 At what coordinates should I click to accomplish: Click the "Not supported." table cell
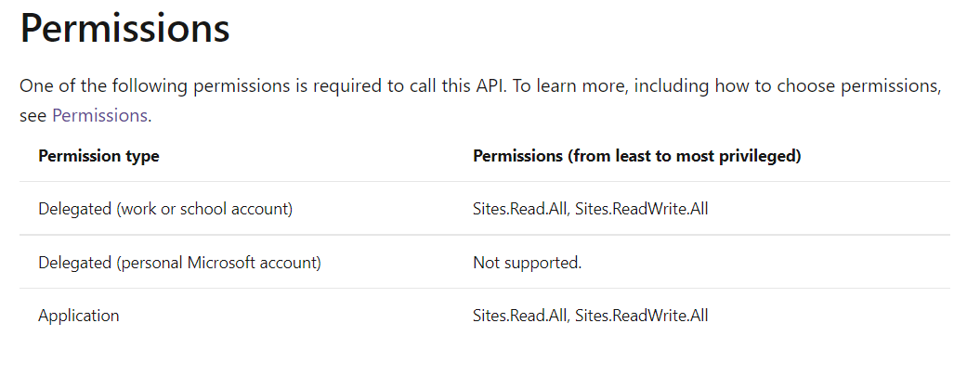[x=527, y=263]
